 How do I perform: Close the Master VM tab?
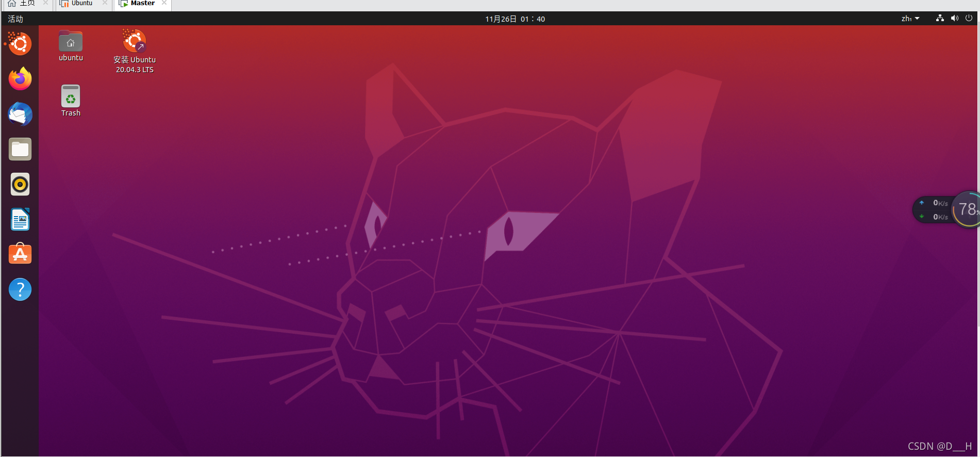pyautogui.click(x=164, y=3)
